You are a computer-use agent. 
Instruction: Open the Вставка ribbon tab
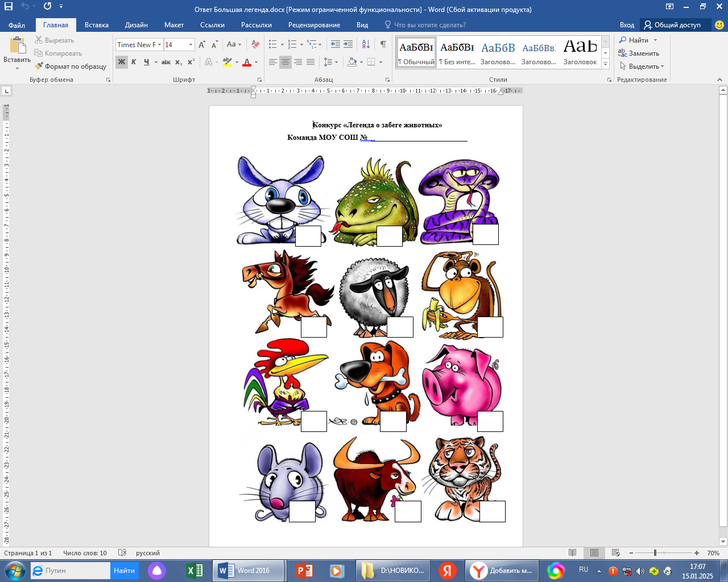pyautogui.click(x=96, y=25)
